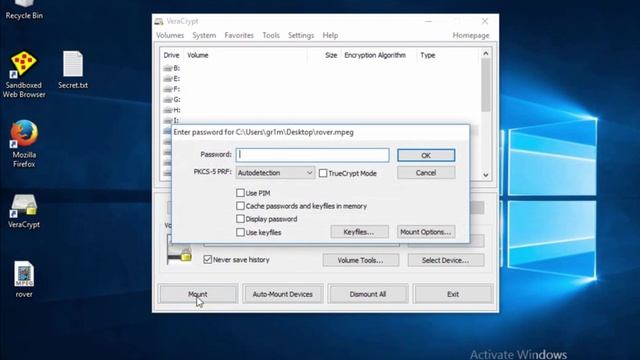The image size is (640, 360).
Task: Select the Secret.txt file icon
Action: point(73,70)
